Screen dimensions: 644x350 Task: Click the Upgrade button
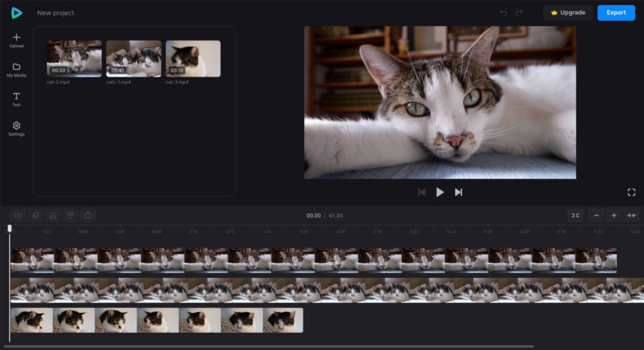568,13
